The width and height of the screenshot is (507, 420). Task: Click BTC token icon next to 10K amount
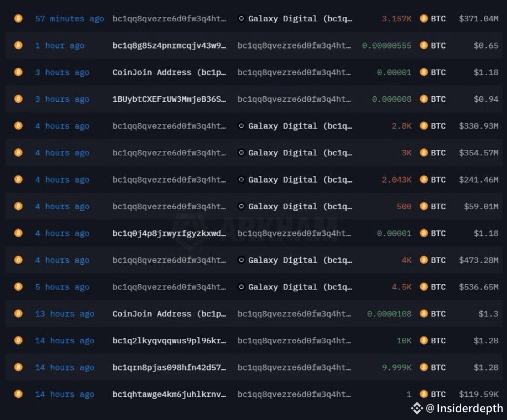click(x=423, y=340)
